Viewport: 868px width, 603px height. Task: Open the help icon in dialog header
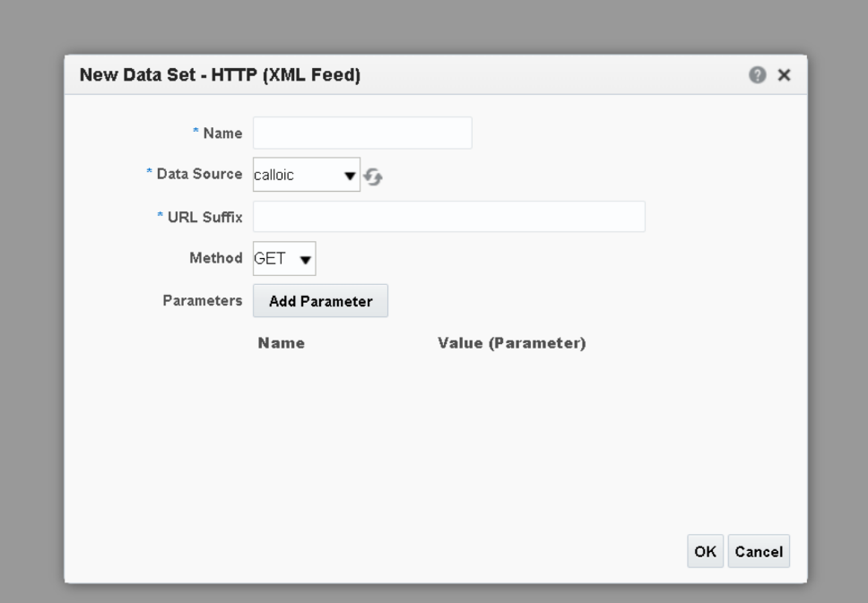click(x=760, y=76)
